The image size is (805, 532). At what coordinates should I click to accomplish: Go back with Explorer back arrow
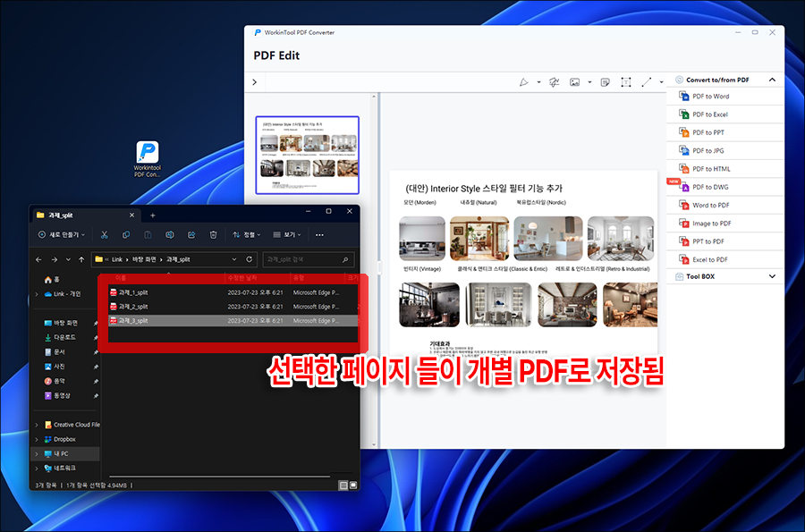pyautogui.click(x=38, y=259)
